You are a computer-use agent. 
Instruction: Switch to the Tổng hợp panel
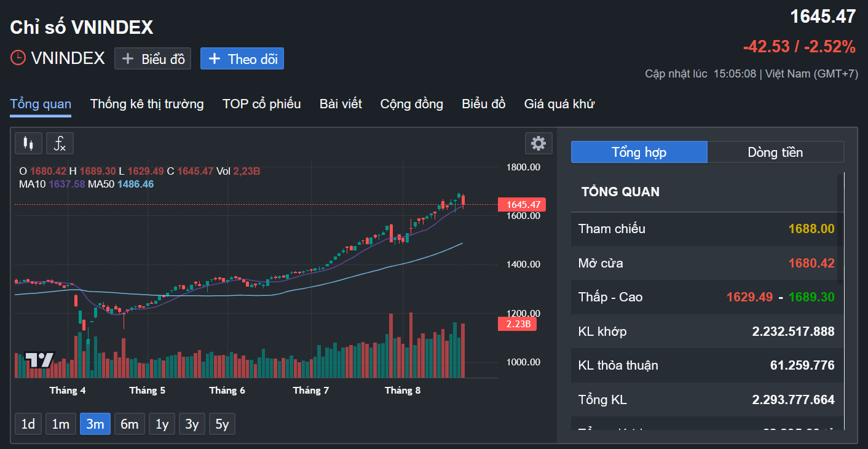tap(639, 152)
